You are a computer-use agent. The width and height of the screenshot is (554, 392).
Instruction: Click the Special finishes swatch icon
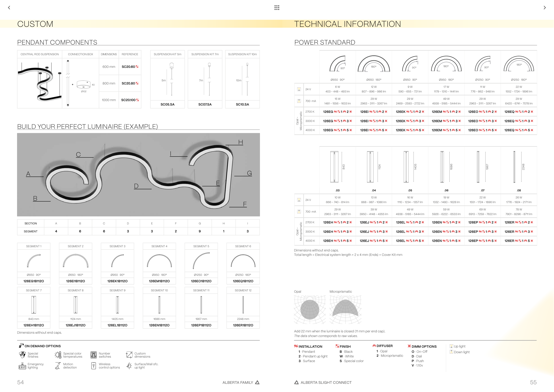[x=22, y=355]
